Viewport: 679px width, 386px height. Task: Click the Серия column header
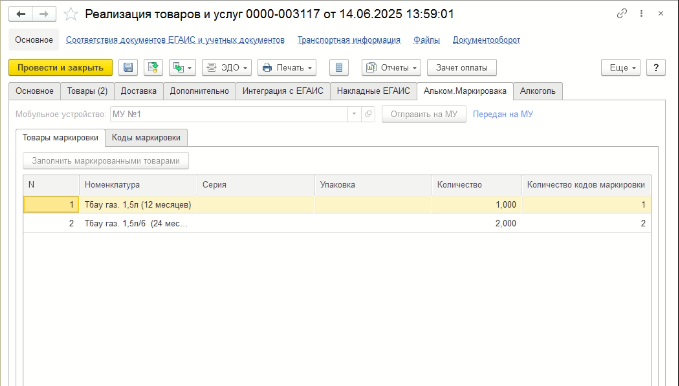point(255,185)
